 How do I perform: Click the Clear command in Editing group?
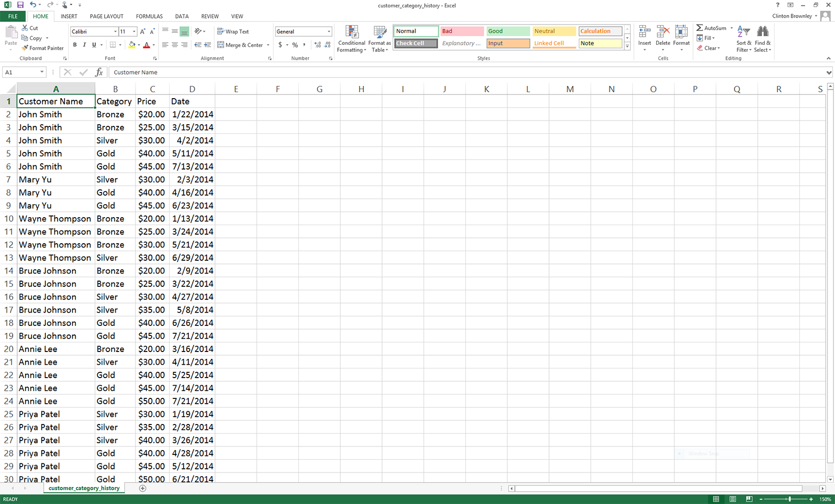tap(710, 48)
